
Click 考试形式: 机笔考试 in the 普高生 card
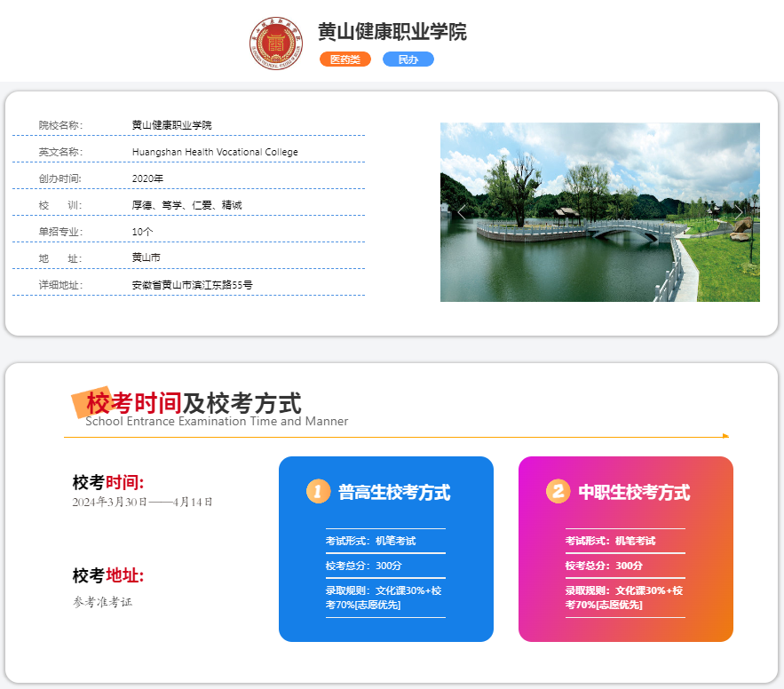tap(370, 541)
